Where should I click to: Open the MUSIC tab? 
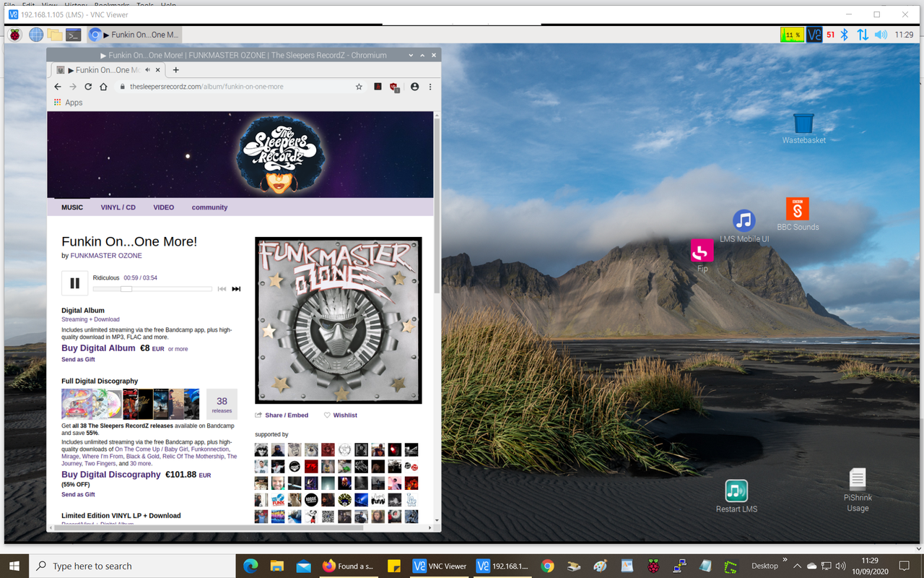(x=72, y=207)
